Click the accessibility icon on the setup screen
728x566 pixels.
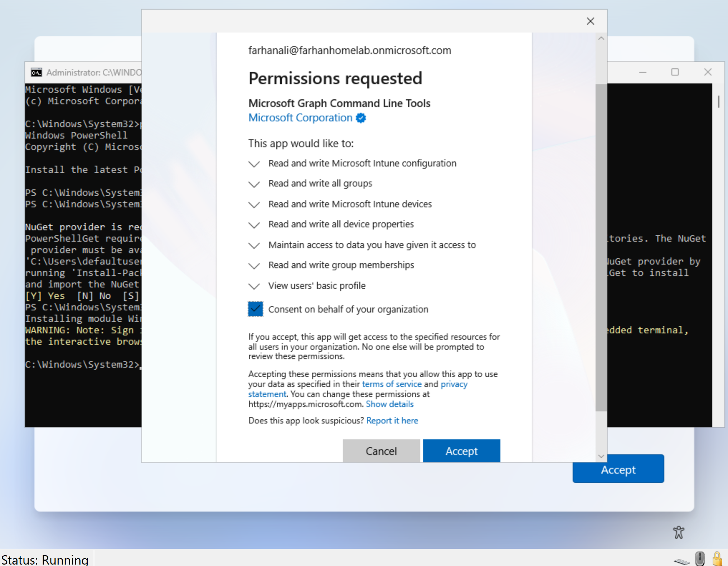click(x=678, y=532)
